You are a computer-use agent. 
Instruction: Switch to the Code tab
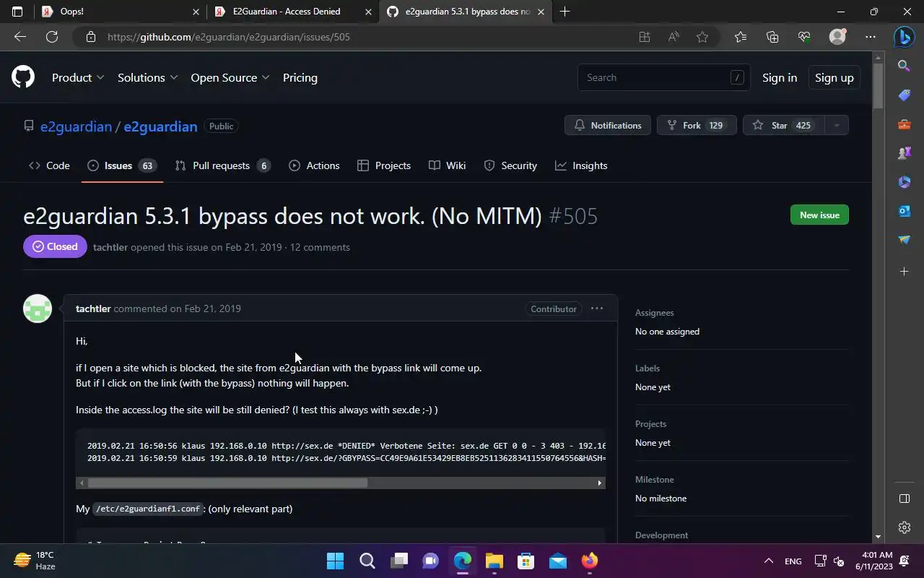tap(49, 165)
